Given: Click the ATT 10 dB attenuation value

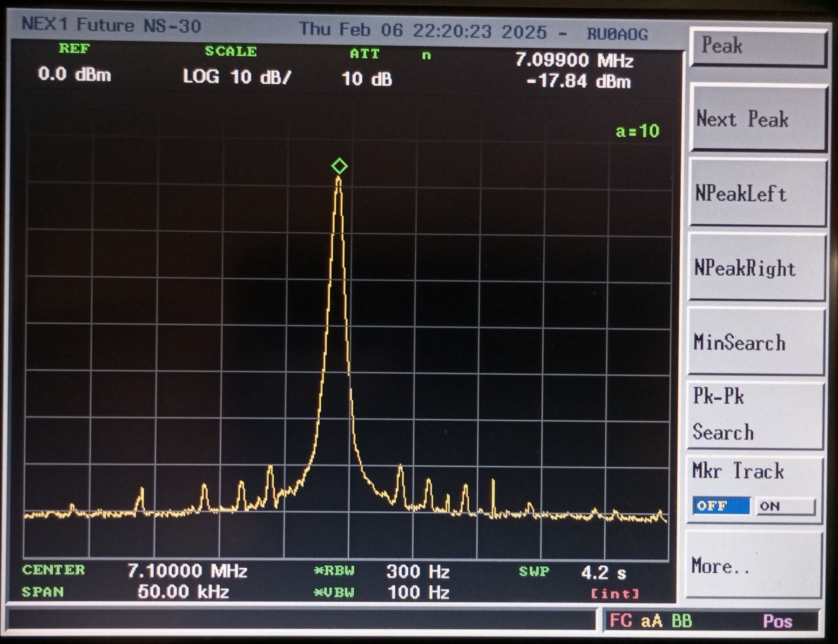Looking at the screenshot, I should [367, 79].
